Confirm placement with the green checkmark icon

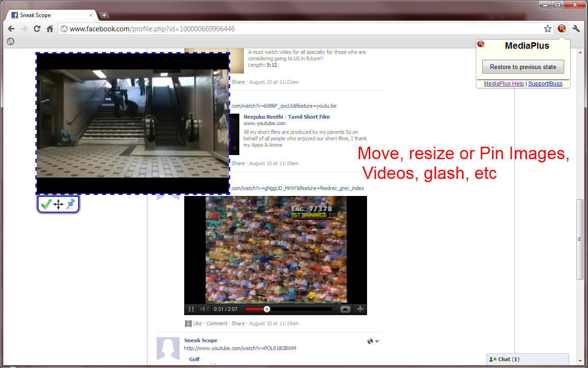pyautogui.click(x=46, y=205)
